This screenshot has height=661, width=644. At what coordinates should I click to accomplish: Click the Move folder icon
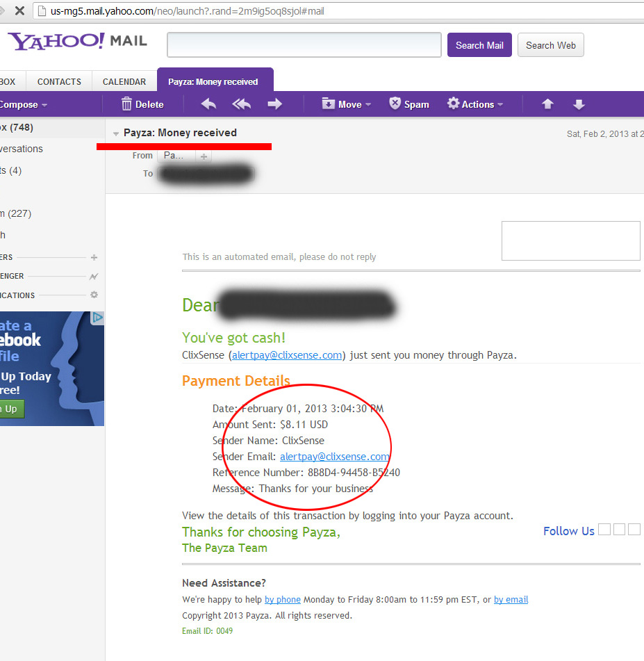click(329, 104)
